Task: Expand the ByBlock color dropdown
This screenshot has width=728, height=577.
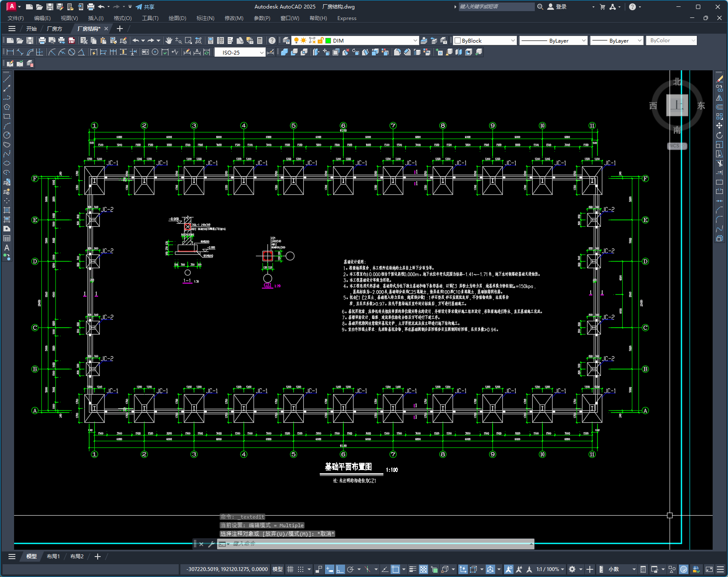Action: click(513, 40)
